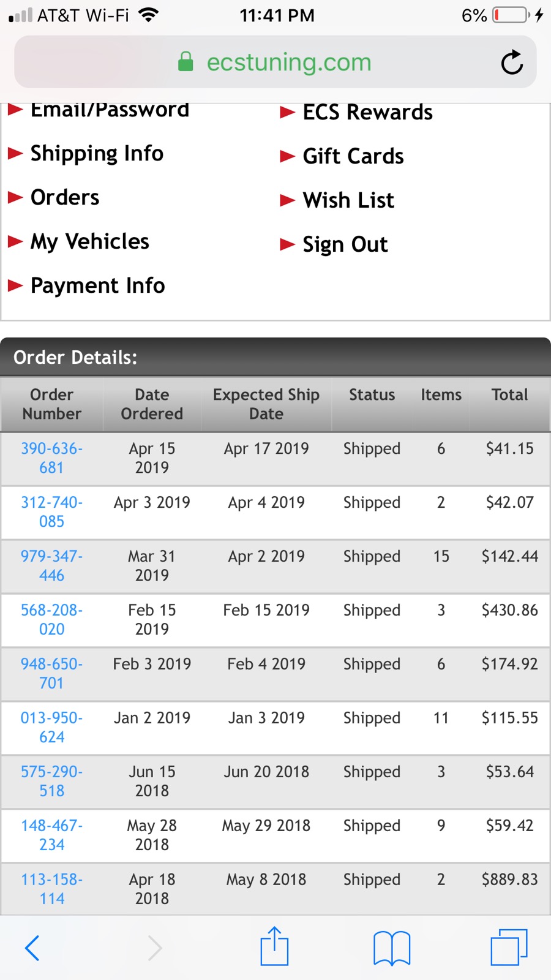Screen dimensions: 551x980
Task: Tap the green padlock security icon
Action: coord(186,62)
